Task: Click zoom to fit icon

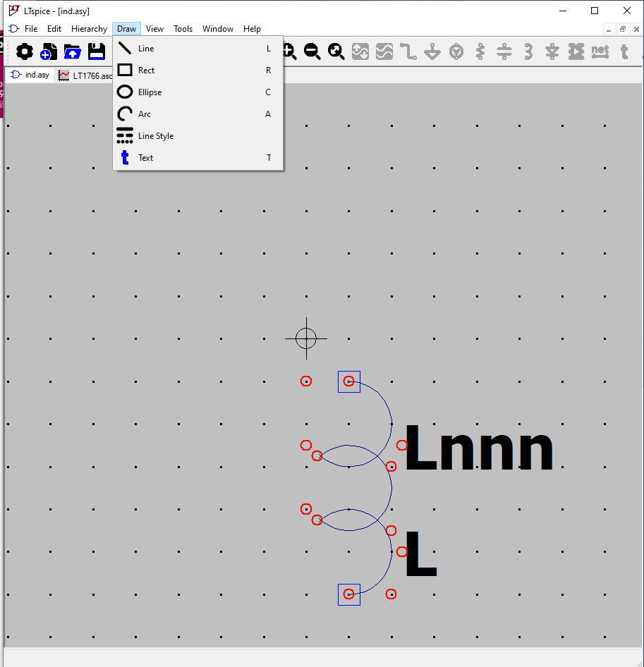Action: point(336,51)
